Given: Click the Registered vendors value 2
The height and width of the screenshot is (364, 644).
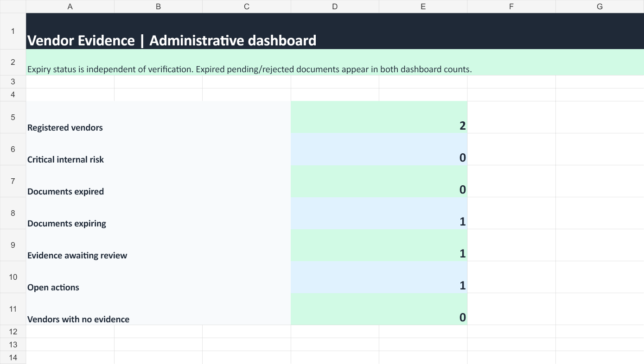Looking at the screenshot, I should coord(379,117).
